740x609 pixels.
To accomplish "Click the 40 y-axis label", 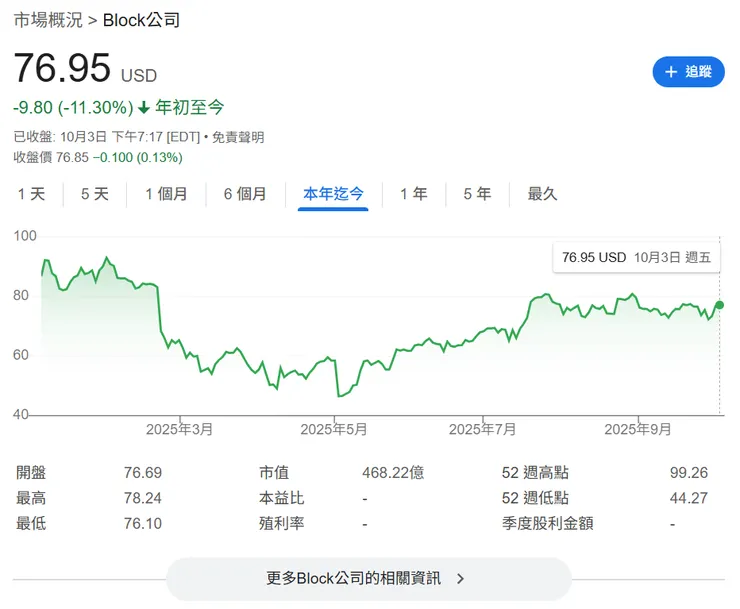I will tap(21, 414).
